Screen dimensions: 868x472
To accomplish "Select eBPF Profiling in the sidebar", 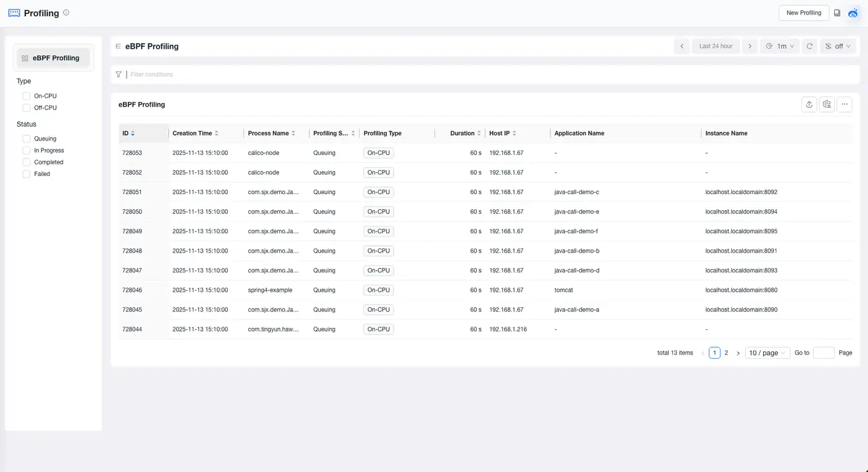I will coord(53,58).
